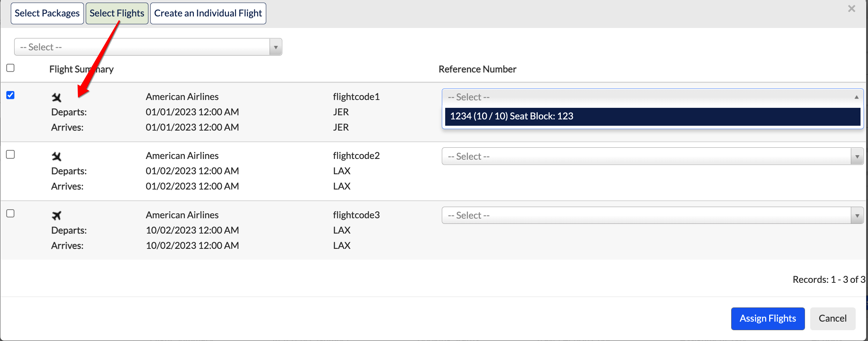Switch to the Select Packages tab
This screenshot has width=868, height=341.
tap(47, 13)
